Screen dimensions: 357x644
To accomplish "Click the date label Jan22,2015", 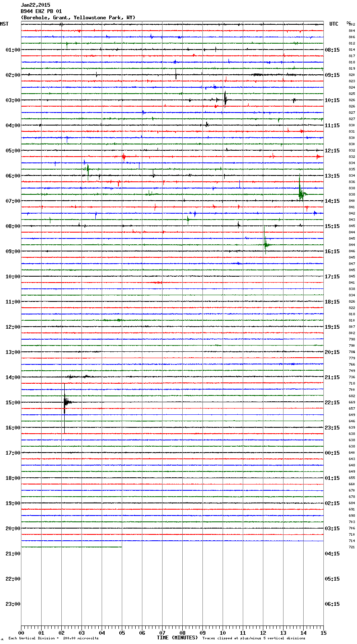I will (x=35, y=5).
